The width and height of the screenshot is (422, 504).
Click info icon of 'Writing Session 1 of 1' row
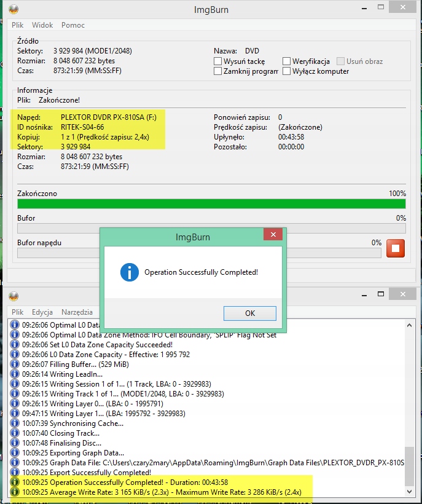pos(15,384)
